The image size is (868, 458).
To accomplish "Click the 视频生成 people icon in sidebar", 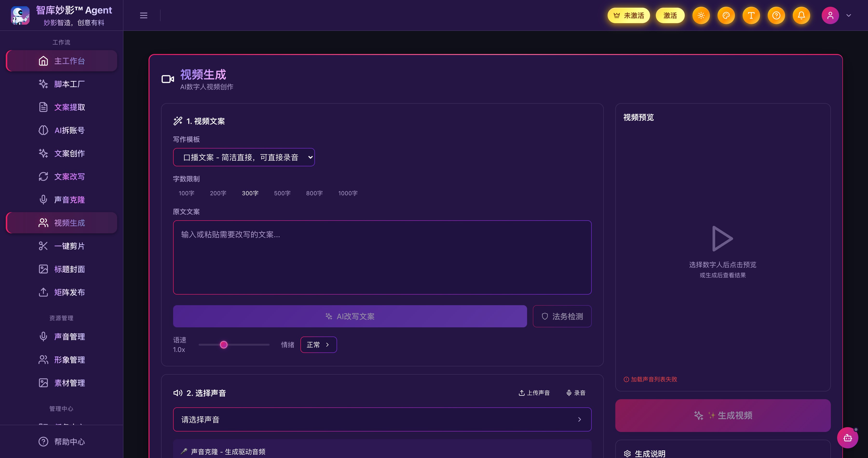I will 43,223.
